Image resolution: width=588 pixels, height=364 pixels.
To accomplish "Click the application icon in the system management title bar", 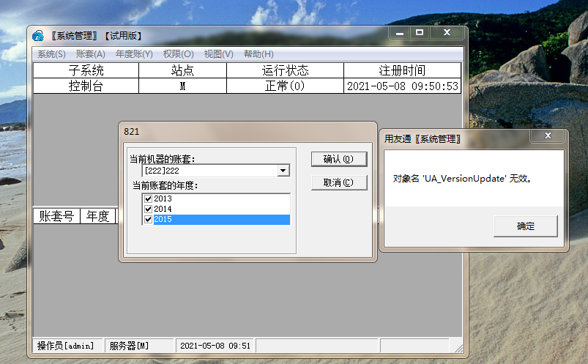I will tap(38, 36).
